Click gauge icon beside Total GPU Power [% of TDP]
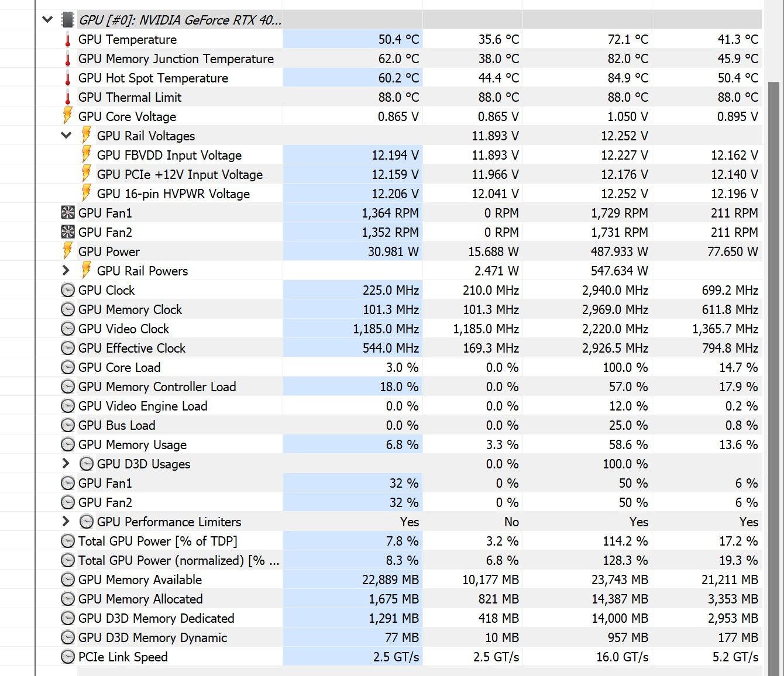Screen dimensions: 784x676 click(68, 541)
